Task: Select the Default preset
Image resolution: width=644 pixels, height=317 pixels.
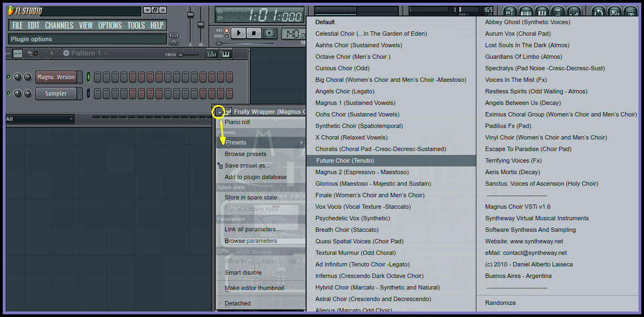Action: (x=391, y=22)
